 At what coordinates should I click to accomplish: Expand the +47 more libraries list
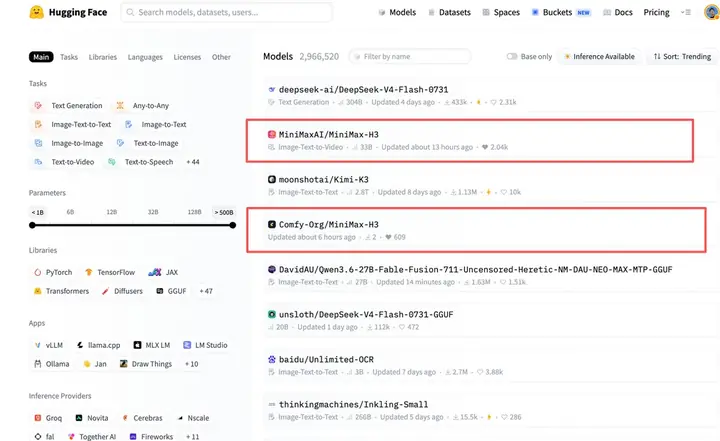pos(206,291)
